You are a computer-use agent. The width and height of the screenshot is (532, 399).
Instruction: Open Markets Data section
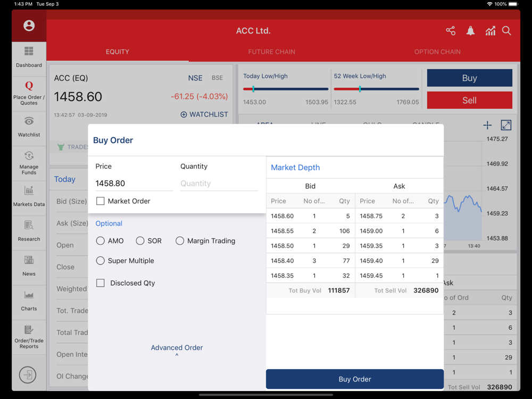pyautogui.click(x=29, y=196)
